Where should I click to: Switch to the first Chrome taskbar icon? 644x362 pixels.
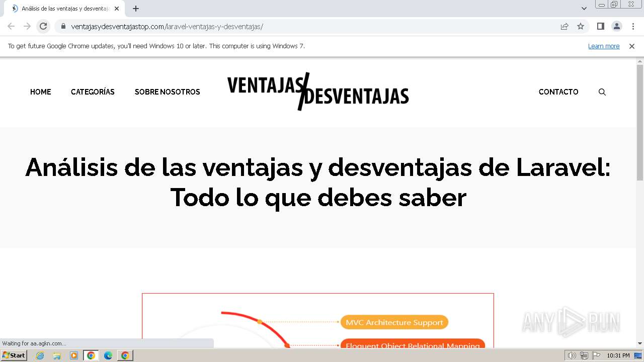click(x=91, y=355)
